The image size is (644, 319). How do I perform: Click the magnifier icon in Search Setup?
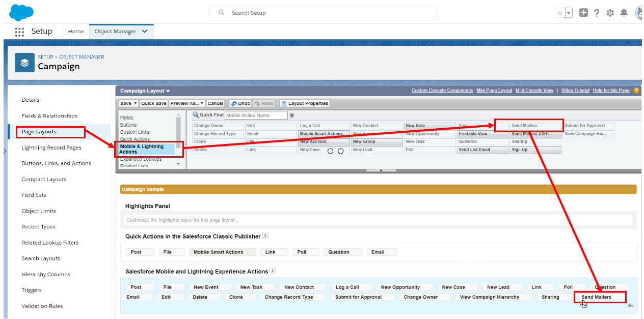click(222, 13)
